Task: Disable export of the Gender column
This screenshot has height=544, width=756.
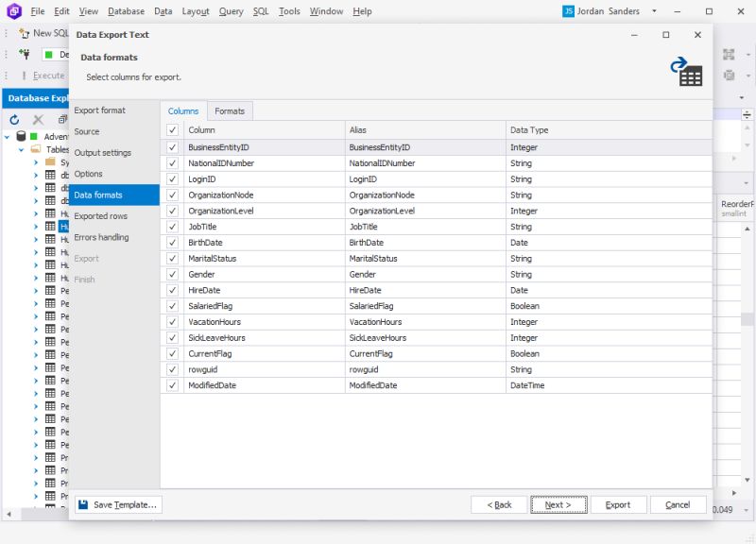Action: pyautogui.click(x=171, y=274)
